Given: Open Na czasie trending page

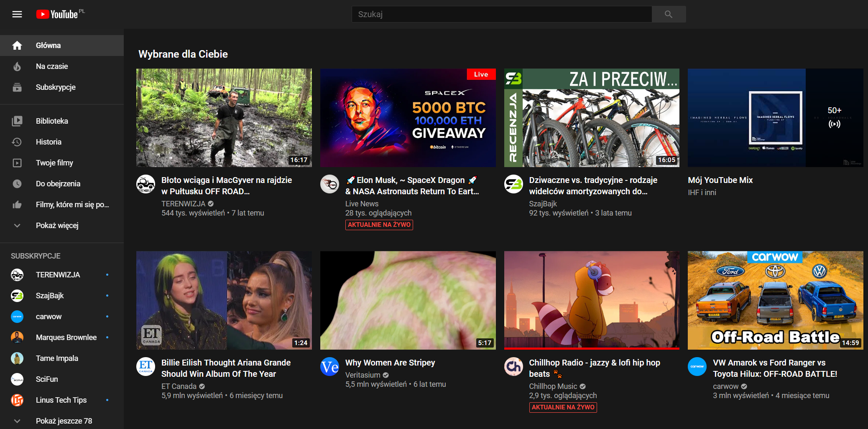Looking at the screenshot, I should 62,66.
